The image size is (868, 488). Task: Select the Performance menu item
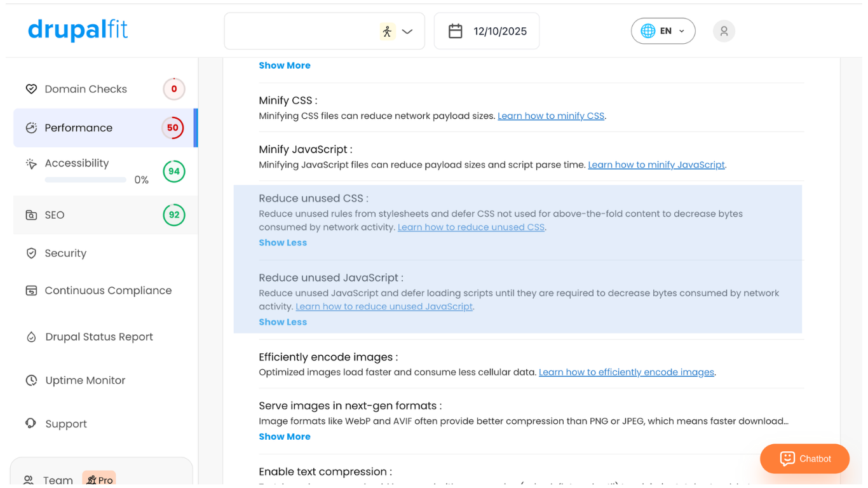[x=105, y=128]
